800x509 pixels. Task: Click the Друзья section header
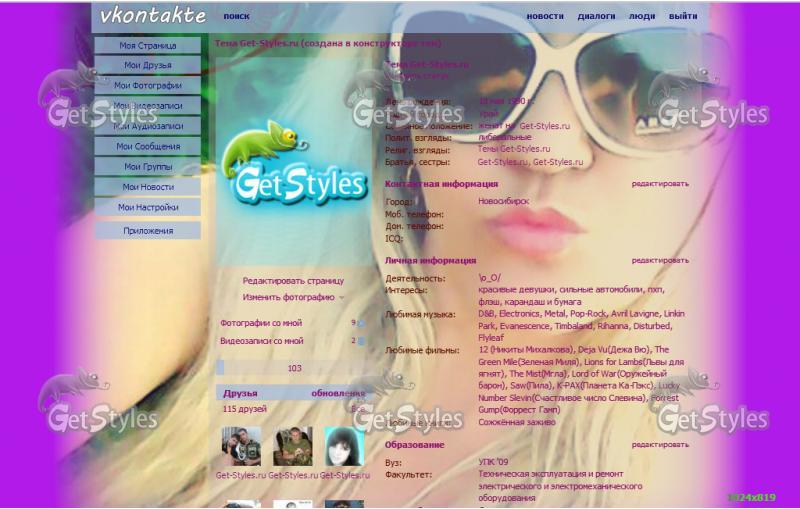click(240, 393)
